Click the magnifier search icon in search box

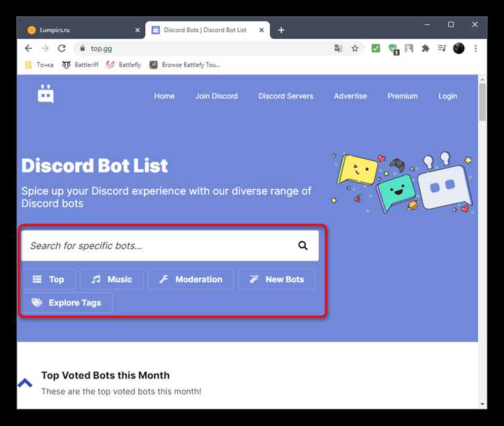pos(303,246)
